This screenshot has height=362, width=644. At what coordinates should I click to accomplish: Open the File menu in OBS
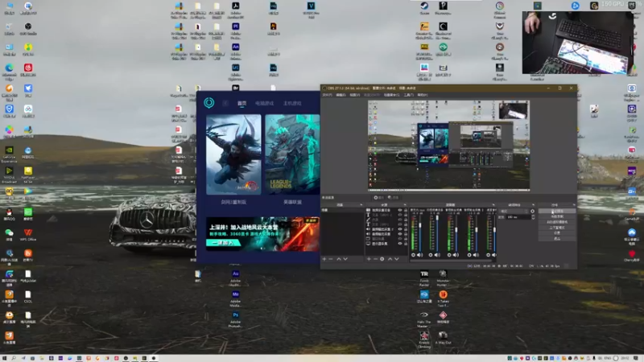click(327, 95)
